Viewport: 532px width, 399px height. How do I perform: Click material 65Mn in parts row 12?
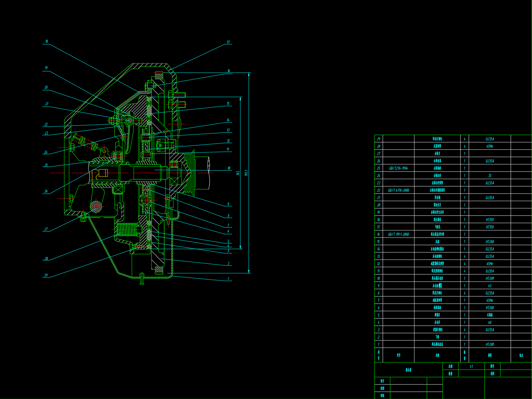click(x=490, y=264)
